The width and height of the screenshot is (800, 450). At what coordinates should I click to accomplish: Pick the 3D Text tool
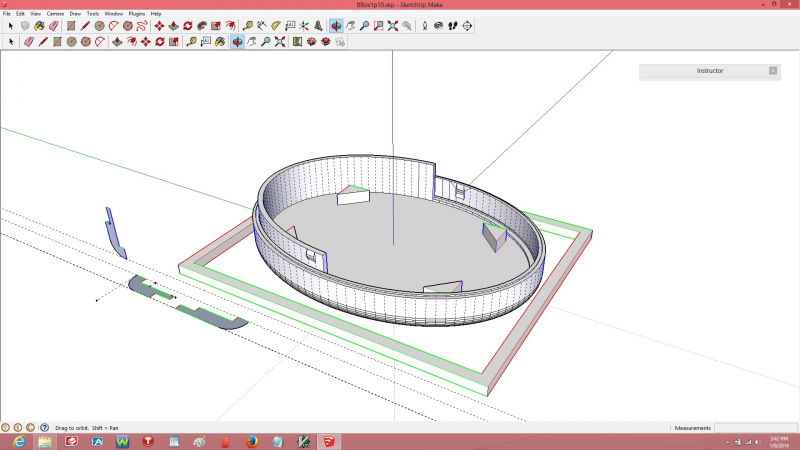[319, 25]
